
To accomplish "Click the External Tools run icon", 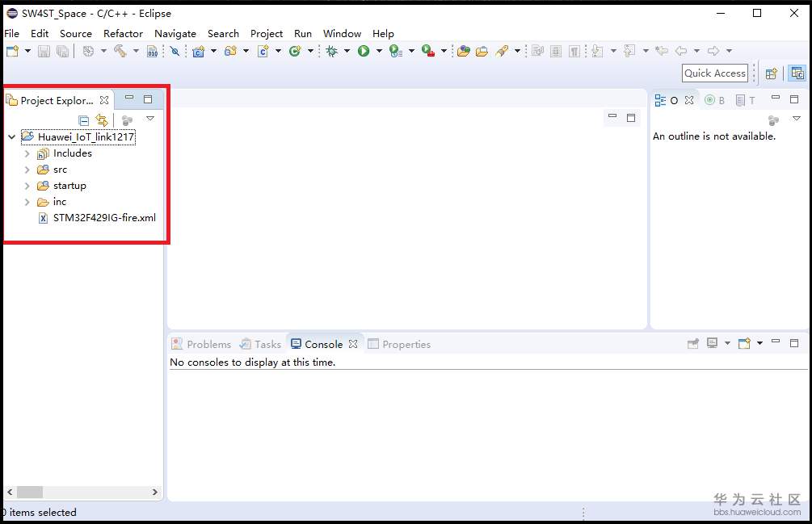I will tap(428, 51).
